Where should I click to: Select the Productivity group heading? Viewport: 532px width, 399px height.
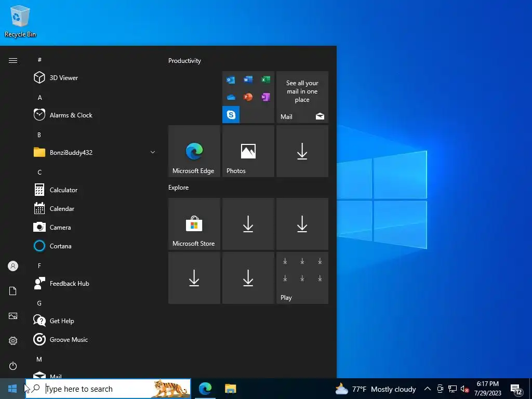pyautogui.click(x=184, y=61)
